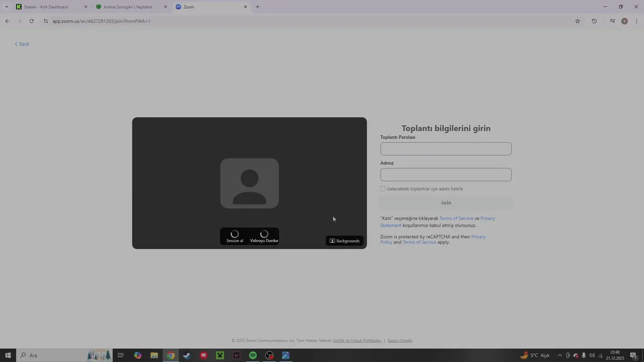
Task: Open the notification center icon
Action: pyautogui.click(x=634, y=355)
